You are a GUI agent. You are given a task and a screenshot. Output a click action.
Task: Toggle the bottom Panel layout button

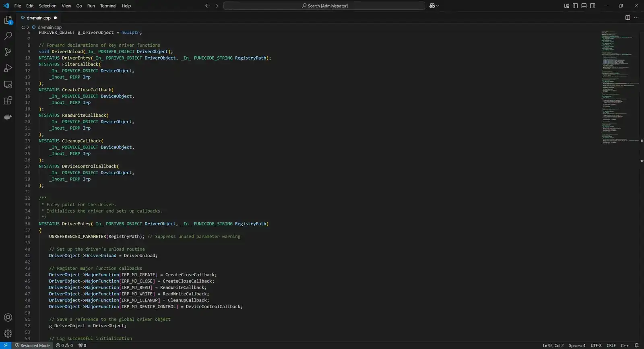tap(584, 6)
